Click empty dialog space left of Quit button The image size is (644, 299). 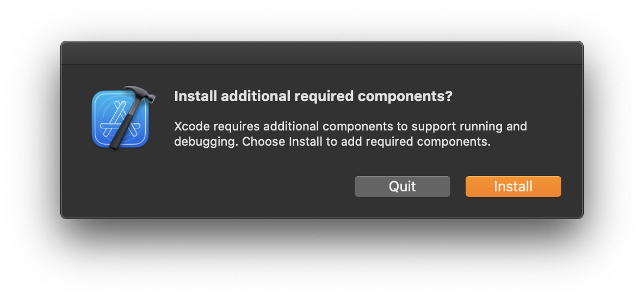pyautogui.click(x=218, y=186)
